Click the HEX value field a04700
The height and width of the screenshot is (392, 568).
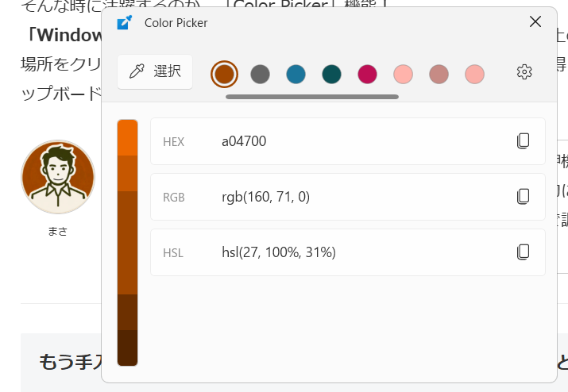[x=244, y=141]
